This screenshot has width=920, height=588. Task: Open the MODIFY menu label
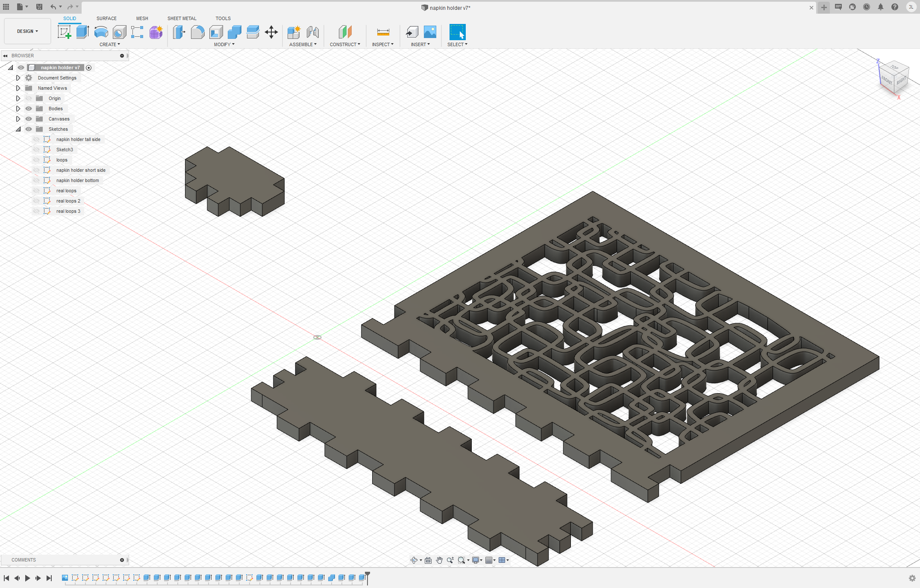(x=224, y=44)
